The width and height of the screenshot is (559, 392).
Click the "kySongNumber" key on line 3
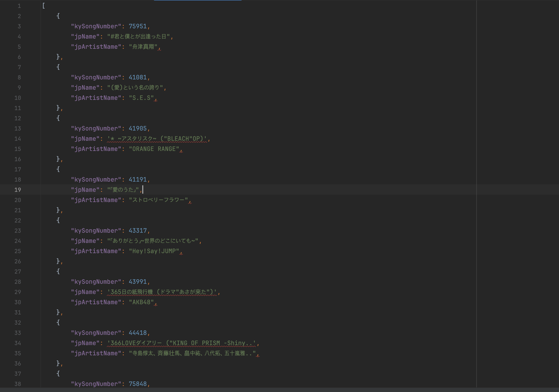(96, 26)
